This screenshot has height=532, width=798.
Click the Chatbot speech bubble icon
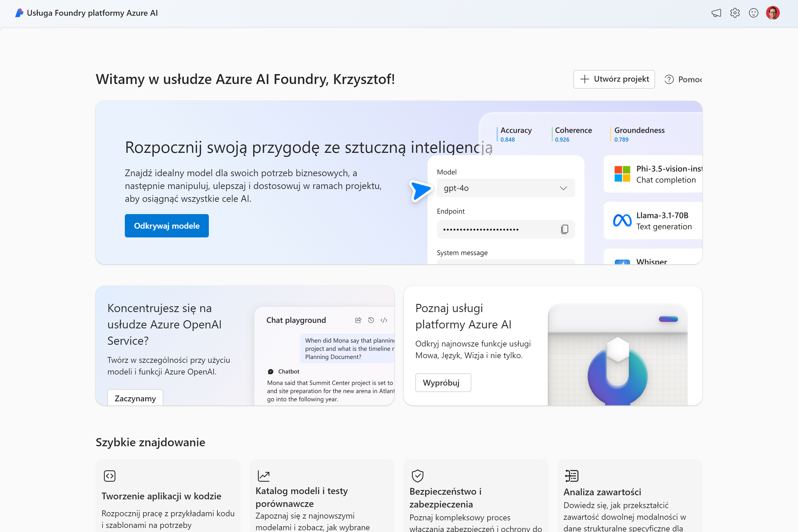[270, 372]
